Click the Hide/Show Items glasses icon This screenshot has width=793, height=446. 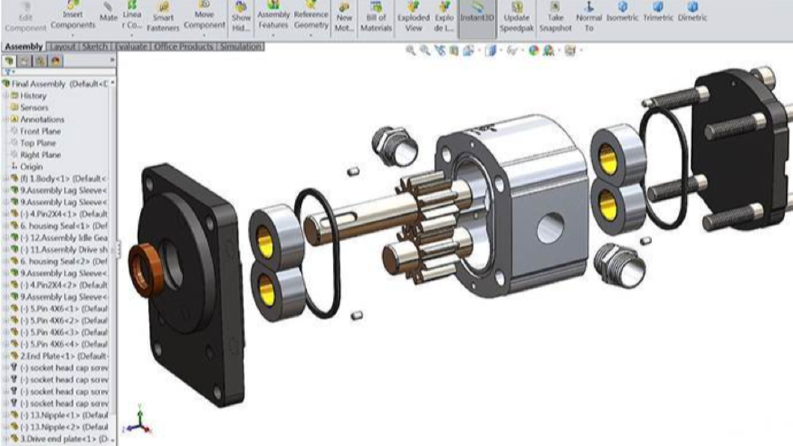[512, 50]
